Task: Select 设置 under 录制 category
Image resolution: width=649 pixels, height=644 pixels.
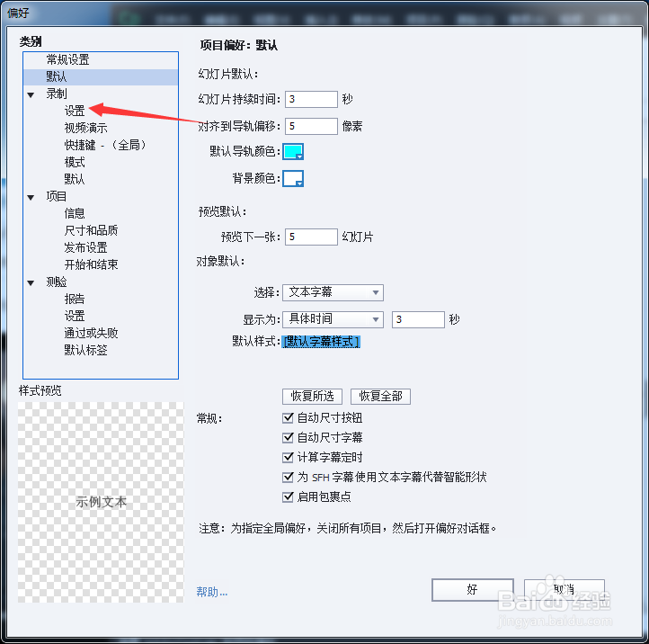Action: [75, 111]
